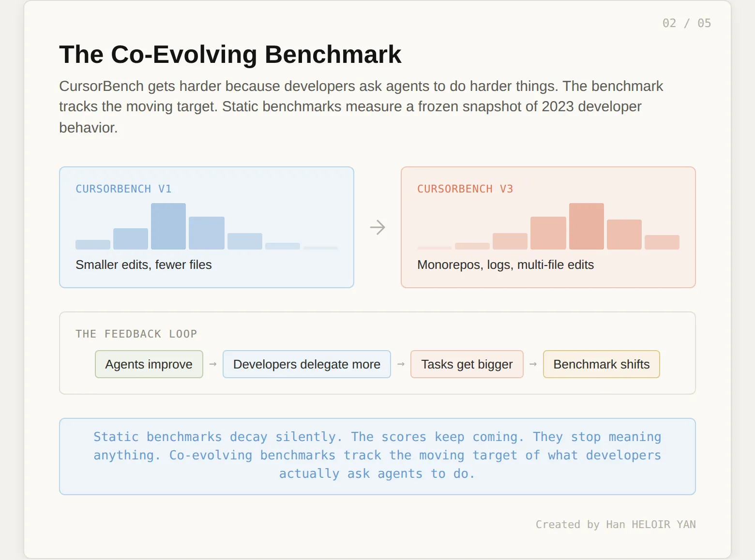Click the arrow after Developers delegate more
755x560 pixels.
coord(401,364)
